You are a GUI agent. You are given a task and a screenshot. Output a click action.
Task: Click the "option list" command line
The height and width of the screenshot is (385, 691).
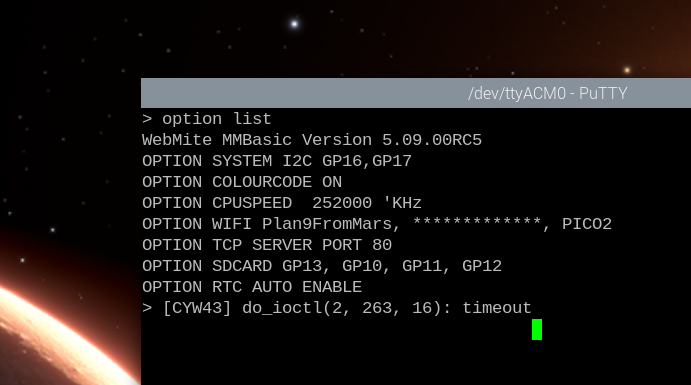tap(207, 119)
